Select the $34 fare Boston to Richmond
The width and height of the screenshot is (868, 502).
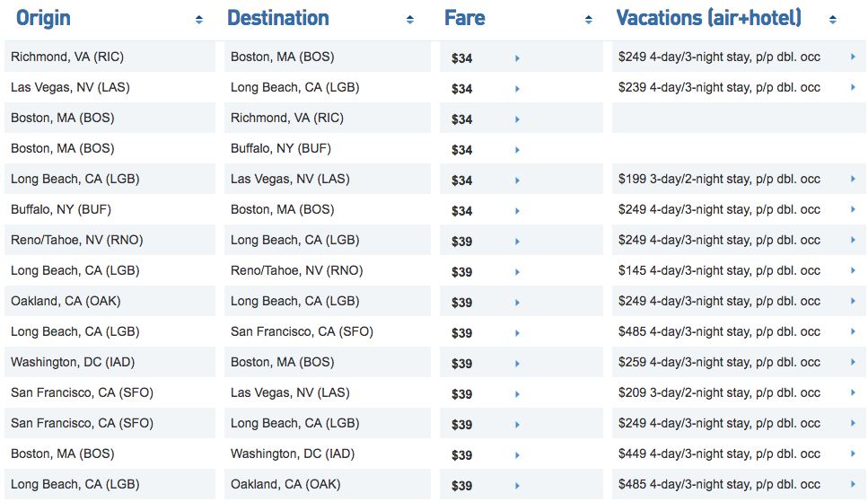pyautogui.click(x=462, y=119)
